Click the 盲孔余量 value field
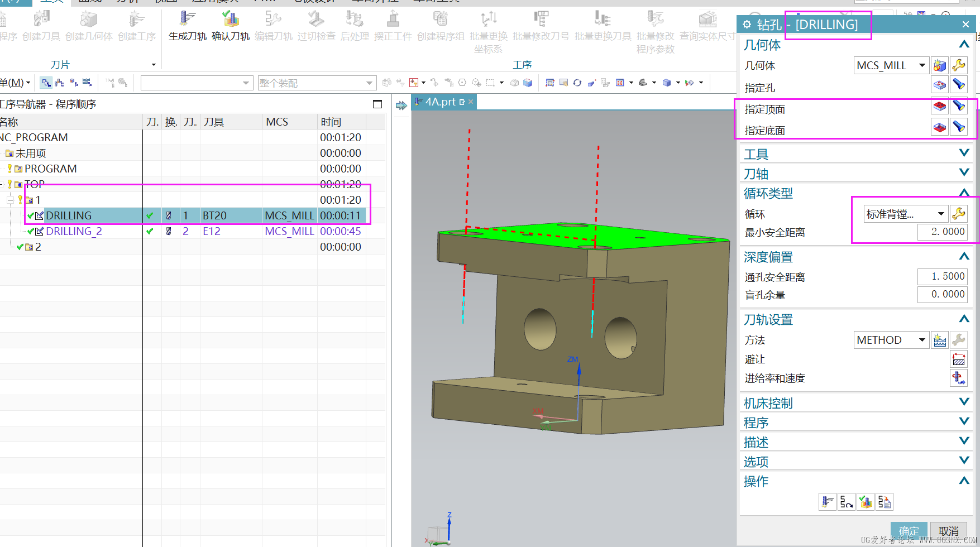The height and width of the screenshot is (547, 980). click(943, 294)
